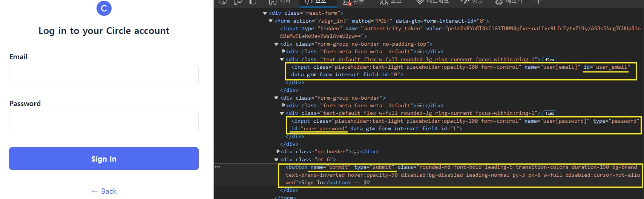Expand the first form-meta form-meta--default div
The image size is (644, 199).
pyautogui.click(x=284, y=51)
